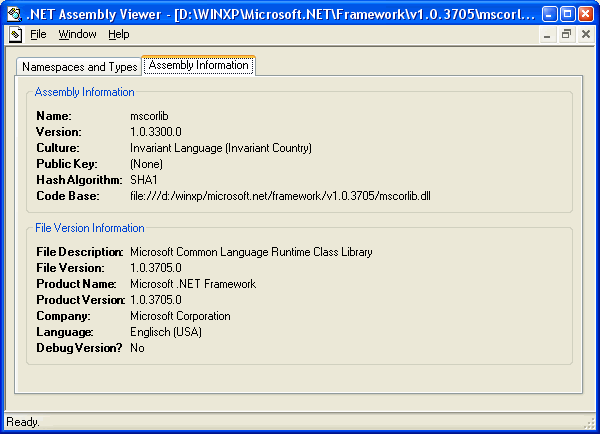The image size is (600, 434).
Task: Click the Assembly Information group heading
Action: (x=85, y=92)
